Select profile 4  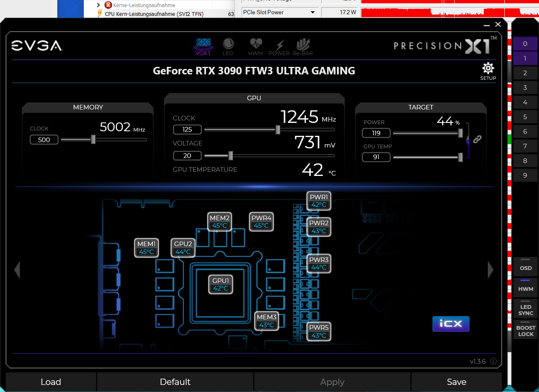tap(525, 102)
